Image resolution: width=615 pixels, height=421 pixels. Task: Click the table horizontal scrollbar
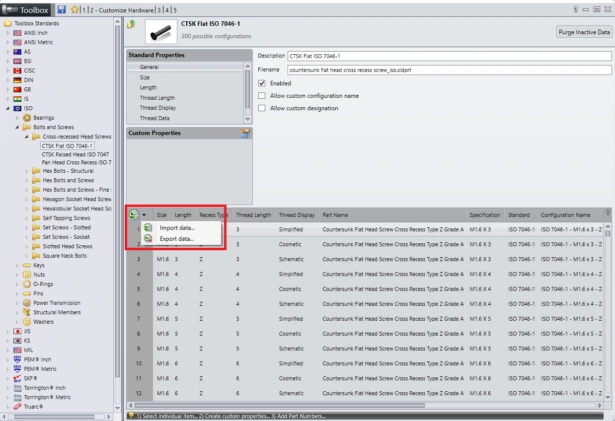point(279,405)
